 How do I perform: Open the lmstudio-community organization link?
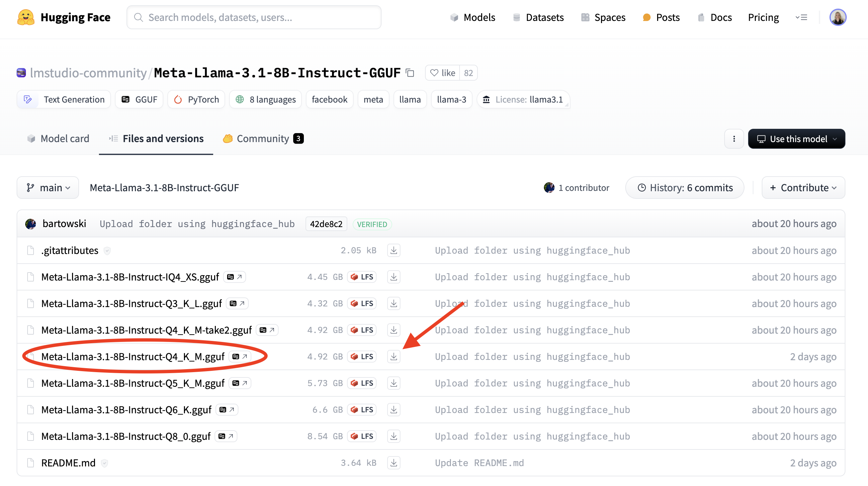tap(88, 73)
